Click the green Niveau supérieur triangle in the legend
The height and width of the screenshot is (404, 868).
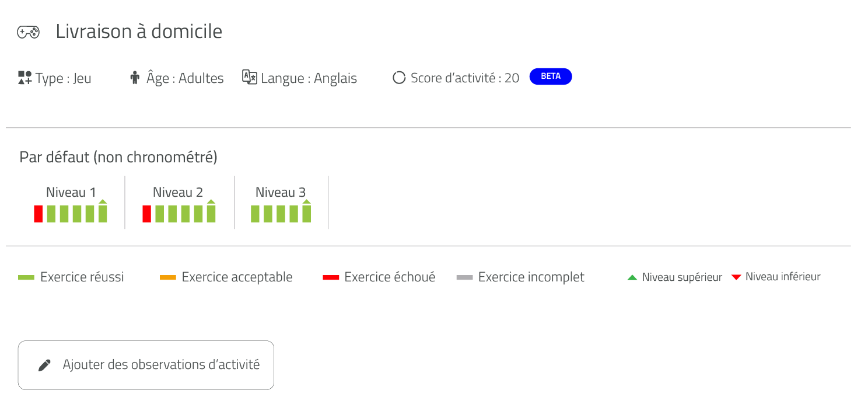click(632, 277)
